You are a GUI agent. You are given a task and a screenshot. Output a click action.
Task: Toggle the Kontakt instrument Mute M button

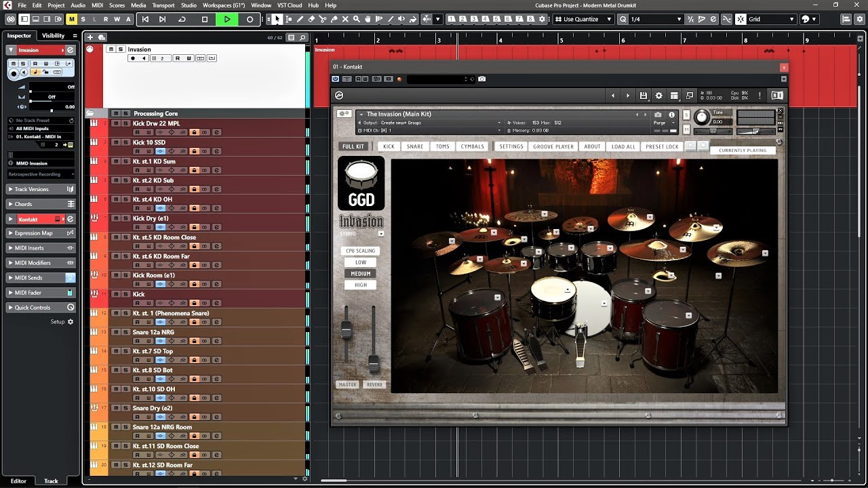tap(686, 129)
